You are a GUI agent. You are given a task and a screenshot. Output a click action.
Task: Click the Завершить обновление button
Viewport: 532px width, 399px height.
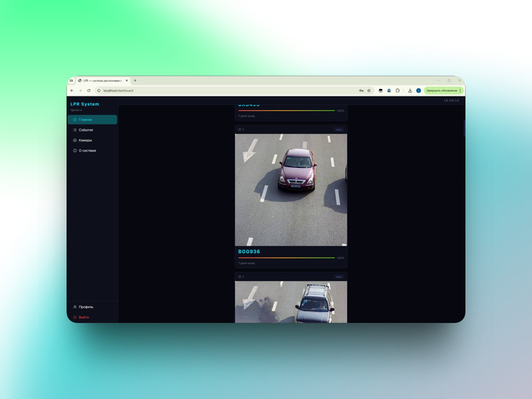pyautogui.click(x=443, y=90)
